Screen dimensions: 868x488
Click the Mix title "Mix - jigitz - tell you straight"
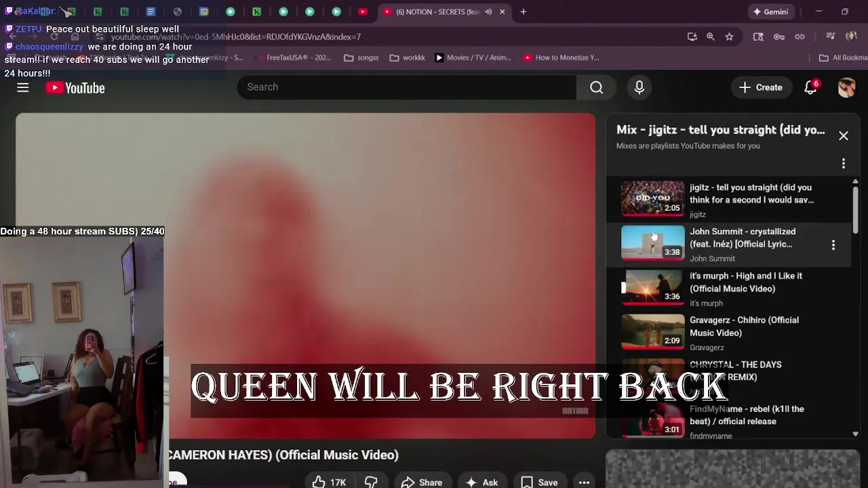point(720,130)
